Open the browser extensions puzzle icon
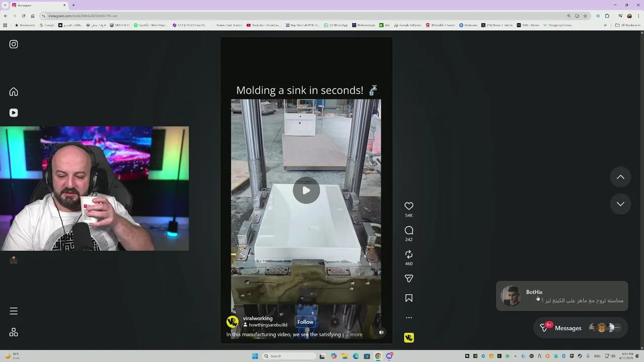Viewport: 644px width, 362px height. 607,16
